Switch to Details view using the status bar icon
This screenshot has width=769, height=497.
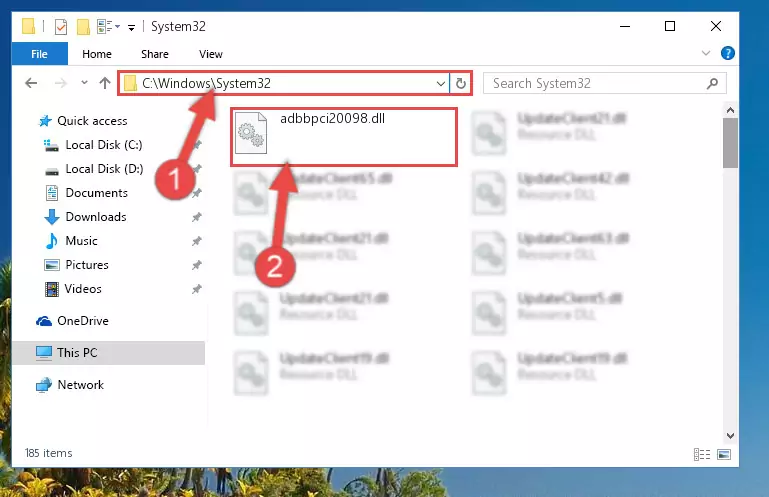[702, 455]
